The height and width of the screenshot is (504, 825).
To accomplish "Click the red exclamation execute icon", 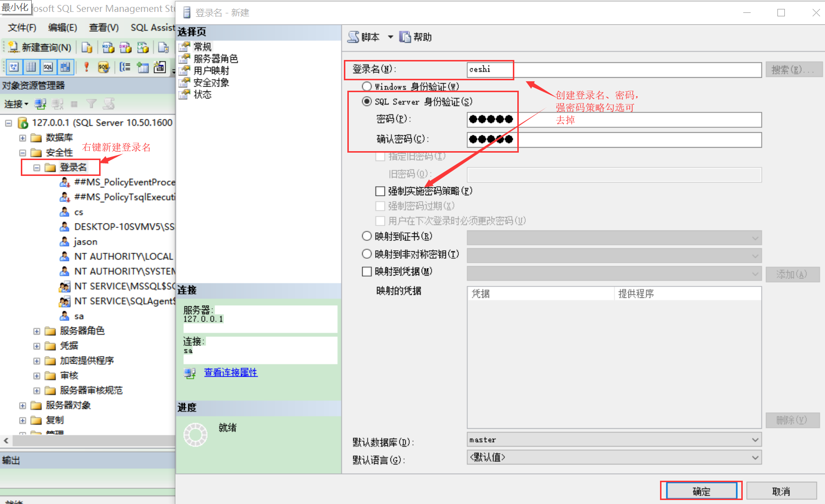I will click(x=86, y=66).
